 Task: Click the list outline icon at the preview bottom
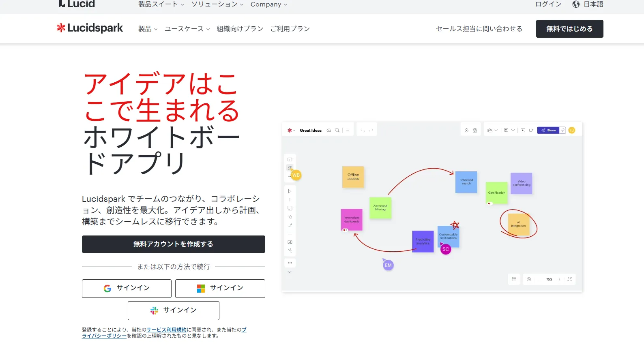click(514, 279)
